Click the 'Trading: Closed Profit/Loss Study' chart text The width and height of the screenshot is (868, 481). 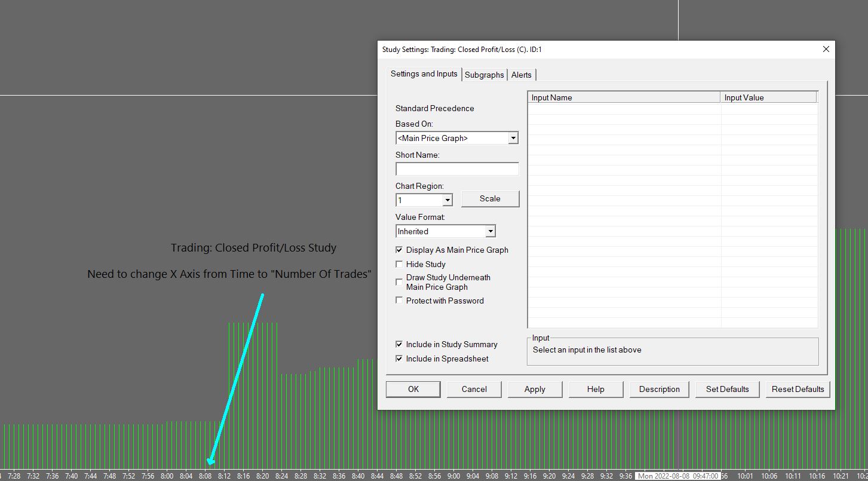click(253, 247)
